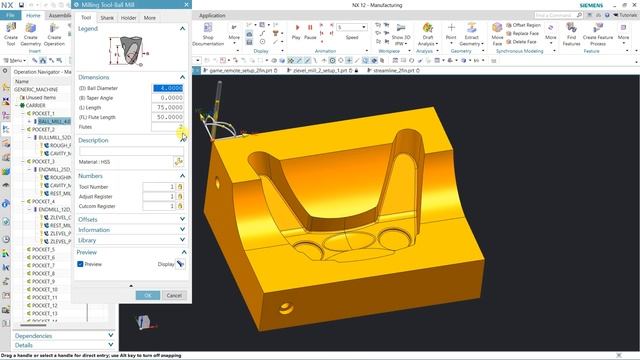Close the Milling Tool-Ball Mill dialog

click(x=187, y=4)
